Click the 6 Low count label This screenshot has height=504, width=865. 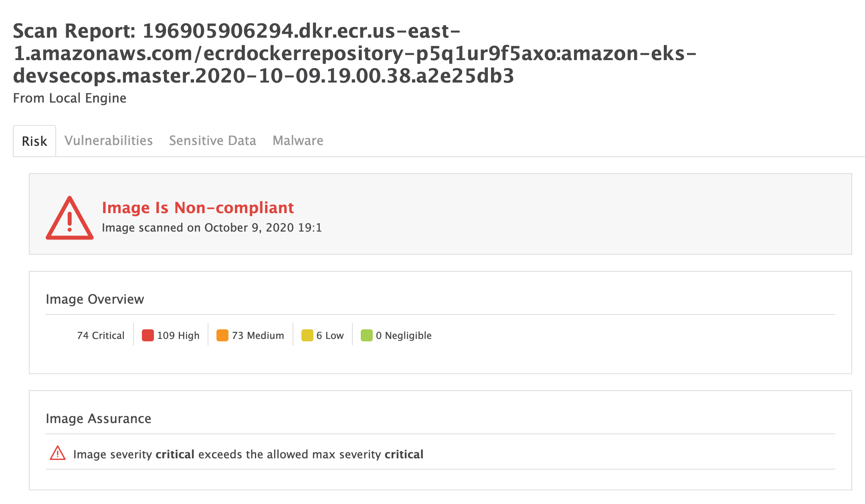(x=330, y=335)
